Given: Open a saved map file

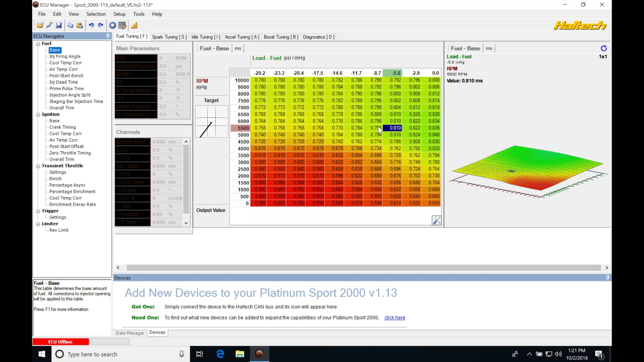Looking at the screenshot, I should pyautogui.click(x=40, y=25).
